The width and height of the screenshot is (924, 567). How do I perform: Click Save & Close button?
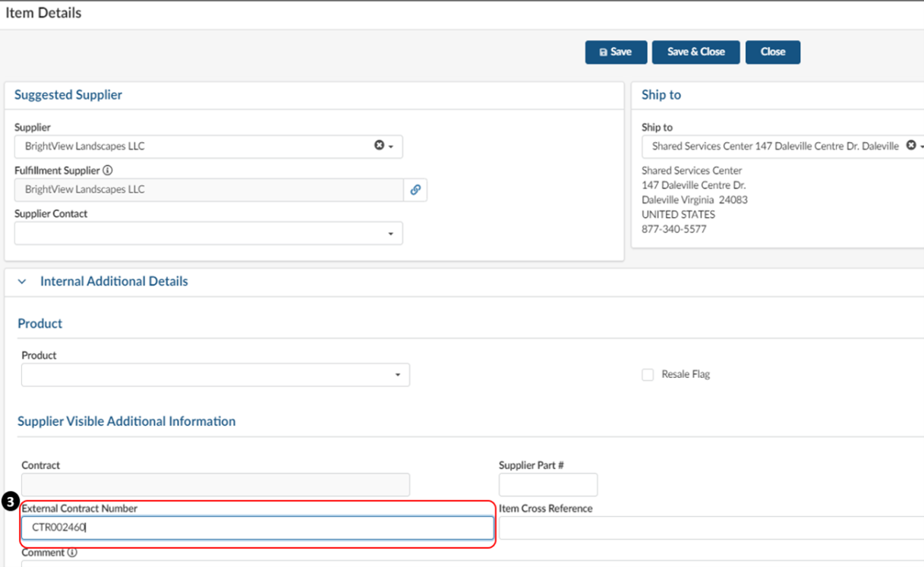click(x=695, y=52)
